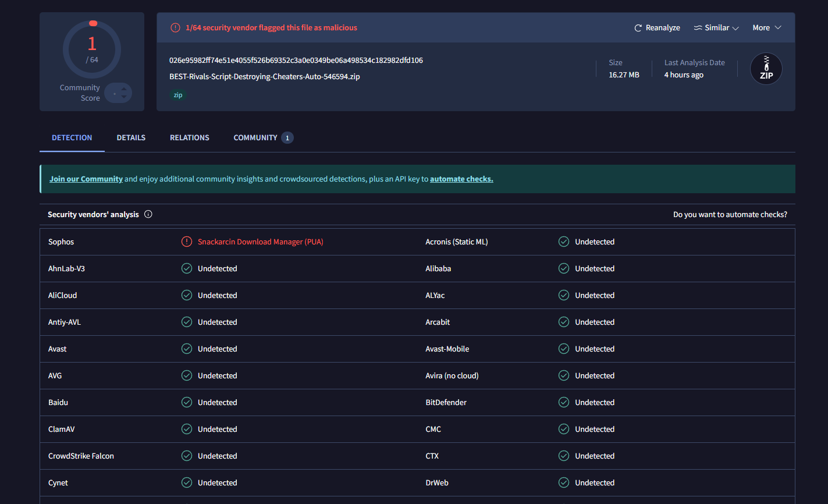Click the COMMUNITY tab's count badge
This screenshot has height=504, width=828.
(287, 138)
